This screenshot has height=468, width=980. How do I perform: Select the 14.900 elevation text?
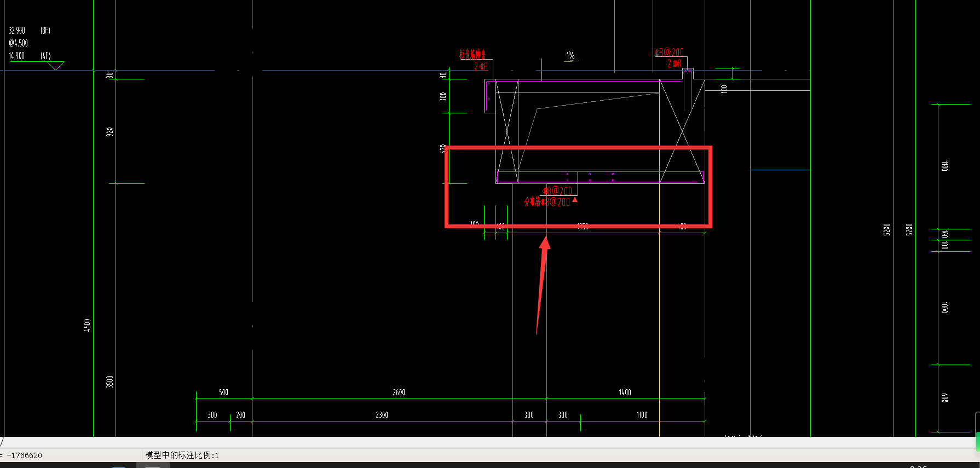click(17, 56)
